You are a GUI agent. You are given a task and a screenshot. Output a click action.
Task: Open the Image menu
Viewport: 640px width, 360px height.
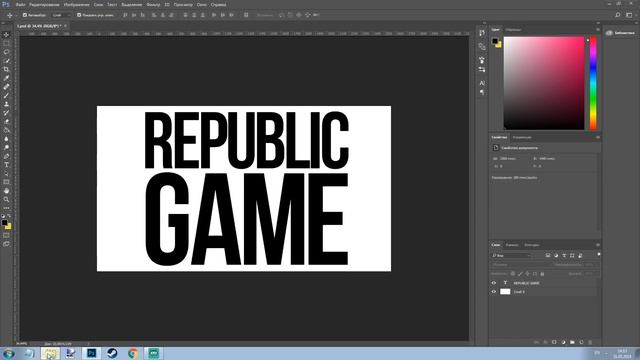pos(76,4)
